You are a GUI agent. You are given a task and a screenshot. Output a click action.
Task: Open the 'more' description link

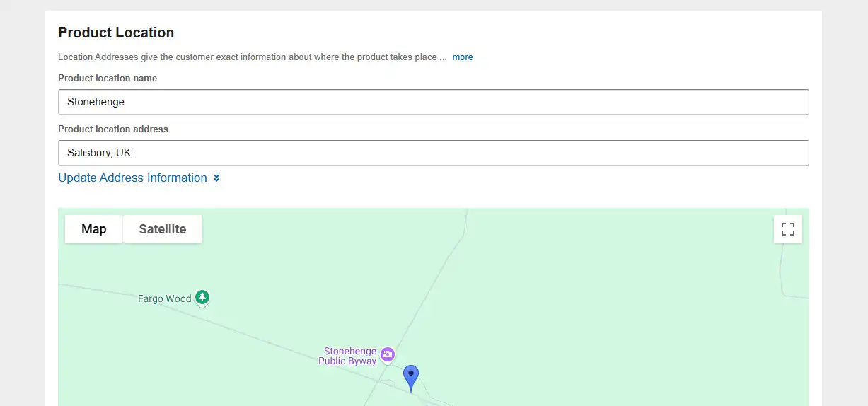(x=463, y=57)
